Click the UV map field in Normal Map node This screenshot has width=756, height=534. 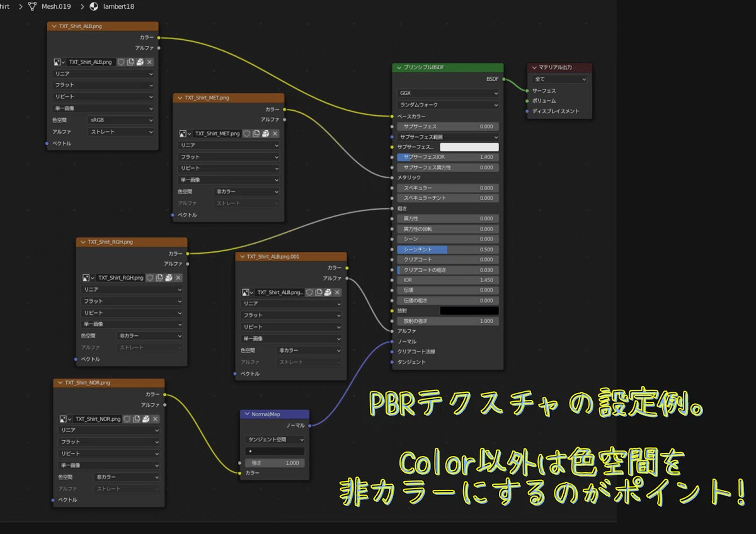(x=275, y=452)
